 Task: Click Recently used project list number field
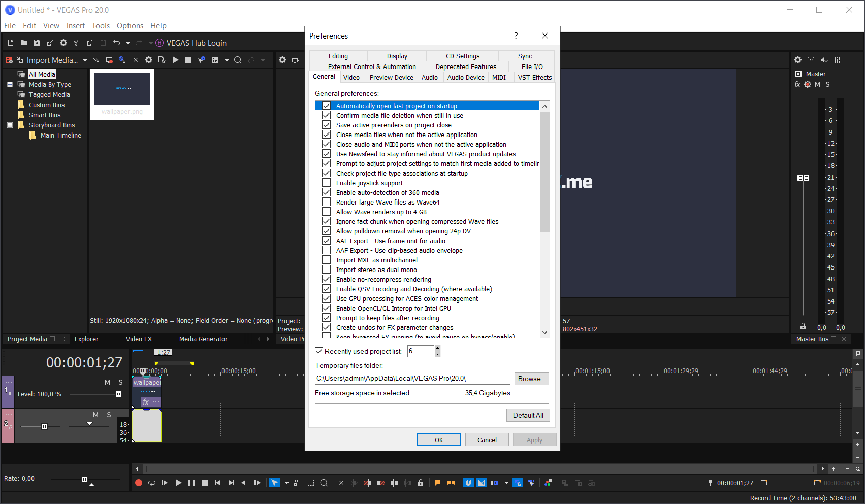[421, 351]
